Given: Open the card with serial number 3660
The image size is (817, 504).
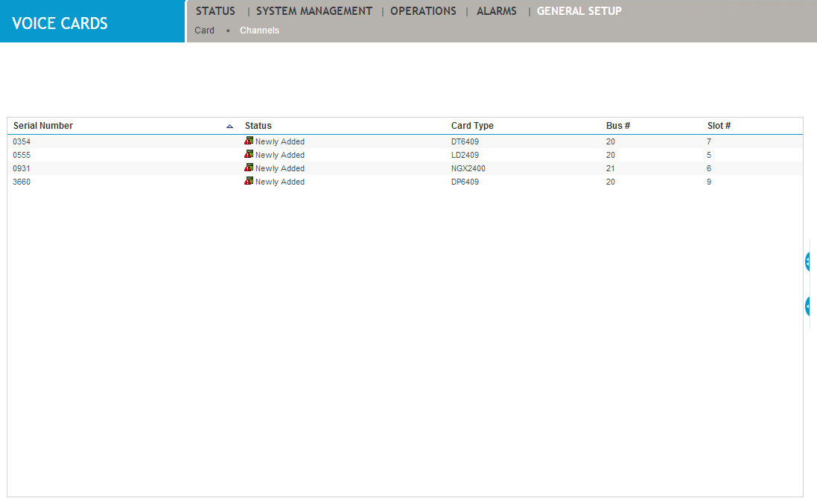Looking at the screenshot, I should click(x=22, y=181).
